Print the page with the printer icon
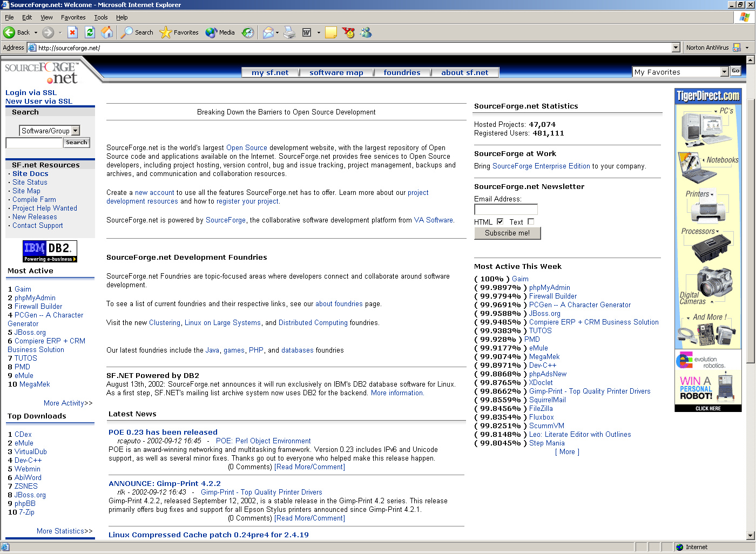756x554 pixels. click(290, 32)
